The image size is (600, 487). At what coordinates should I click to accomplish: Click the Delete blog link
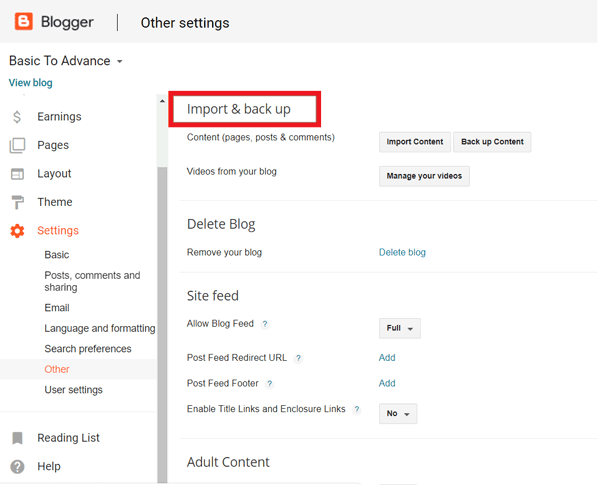[402, 252]
